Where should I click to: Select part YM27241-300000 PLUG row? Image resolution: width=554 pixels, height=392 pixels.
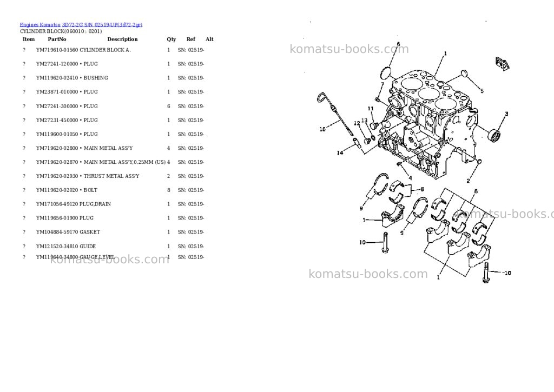114,107
